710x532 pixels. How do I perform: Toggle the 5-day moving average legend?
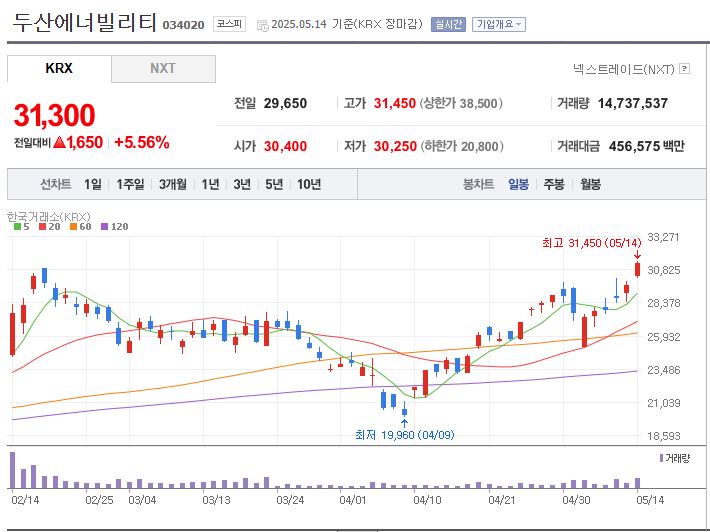tap(20, 227)
